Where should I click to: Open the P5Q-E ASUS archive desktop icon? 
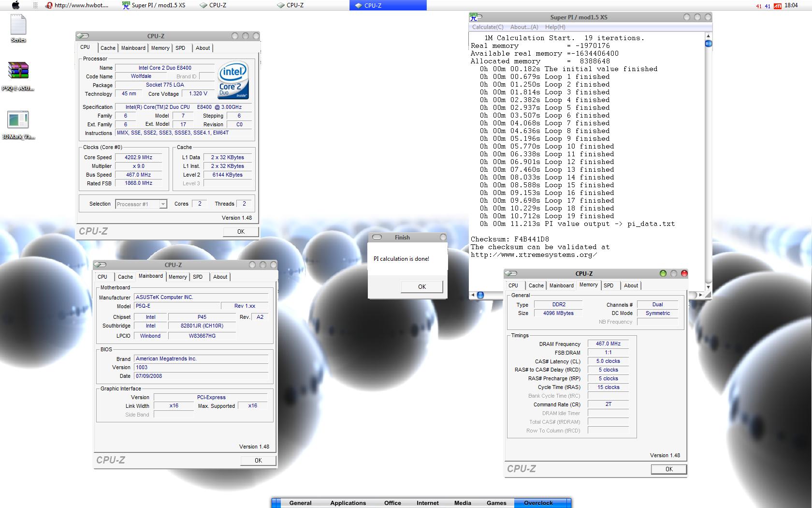point(18,77)
